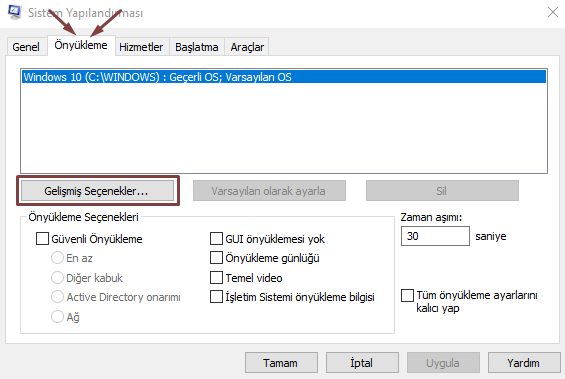Check İşletim Sistemi önyükleme bilgisi
This screenshot has width=565, height=379.
tap(216, 296)
